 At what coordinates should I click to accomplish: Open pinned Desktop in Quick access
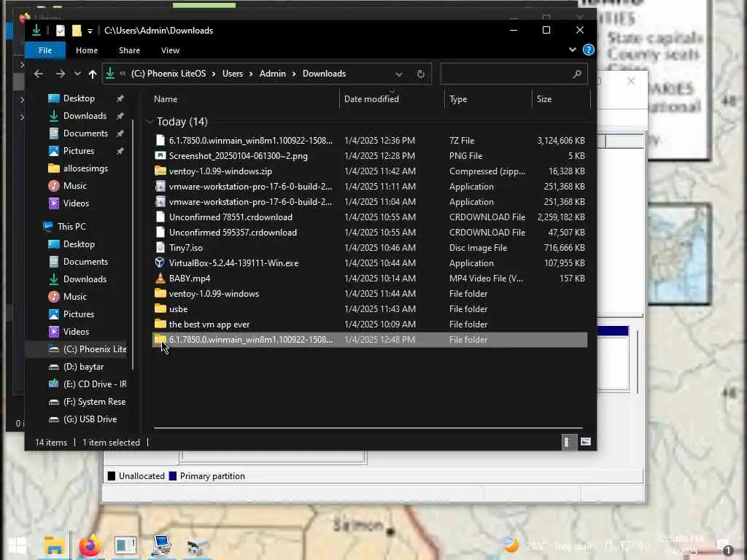click(x=79, y=98)
